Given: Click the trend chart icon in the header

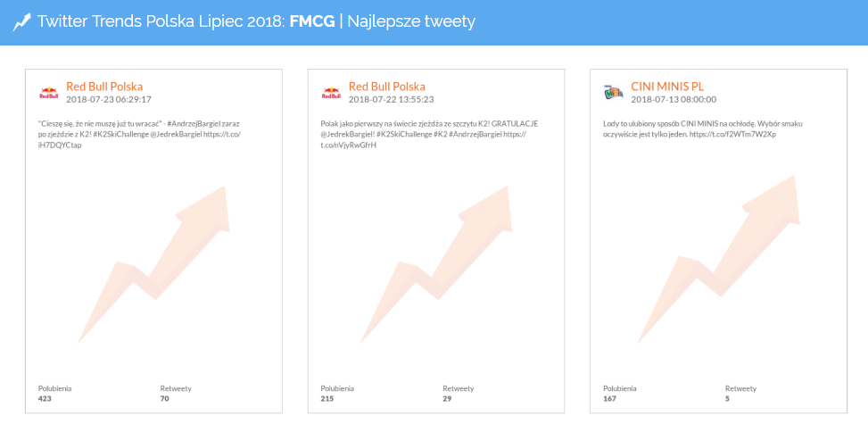Looking at the screenshot, I should click(22, 21).
